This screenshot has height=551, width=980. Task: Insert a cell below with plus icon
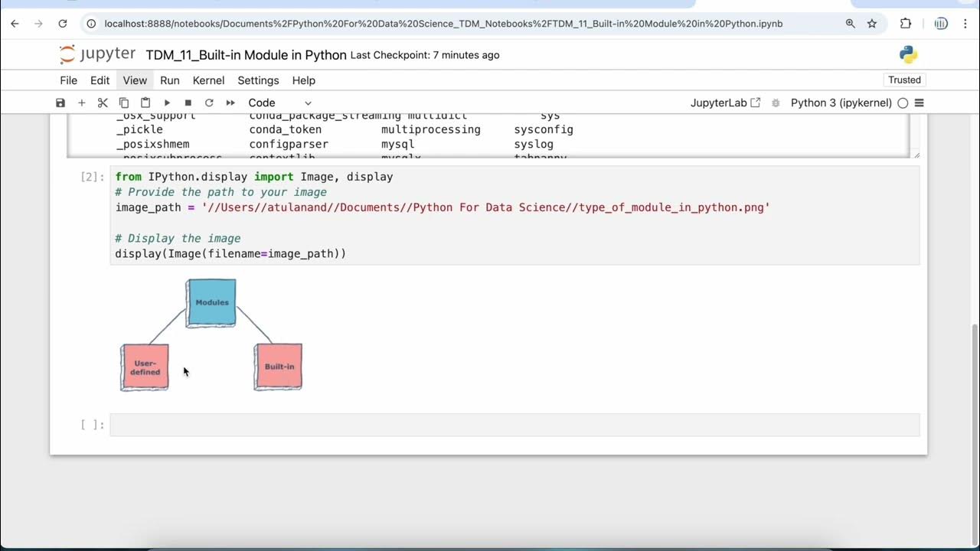pos(81,103)
